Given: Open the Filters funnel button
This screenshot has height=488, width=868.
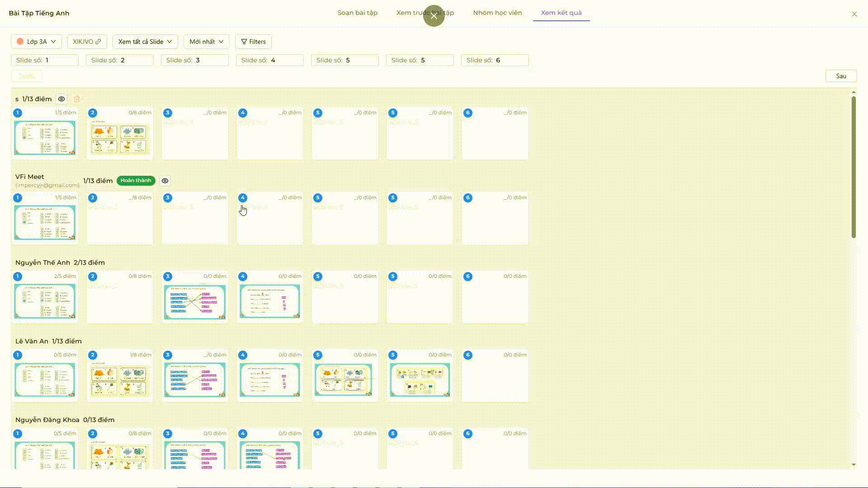Looking at the screenshot, I should click(x=253, y=42).
